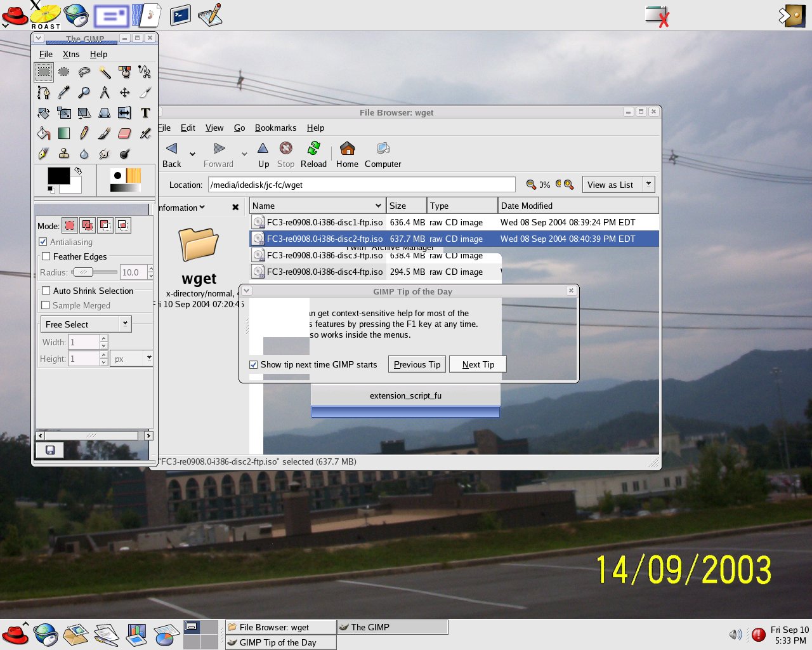The image size is (812, 650).
Task: Click the Next Tip button
Action: pos(478,365)
